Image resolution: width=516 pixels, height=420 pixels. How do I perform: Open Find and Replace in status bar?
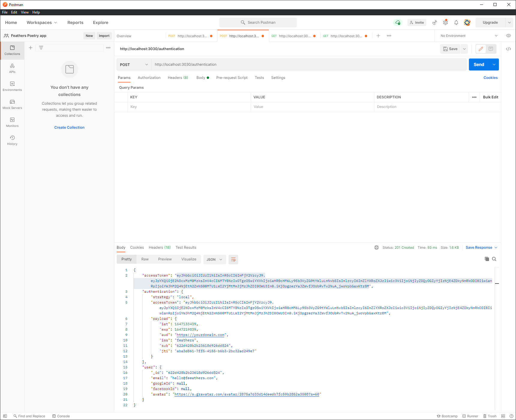point(29,416)
